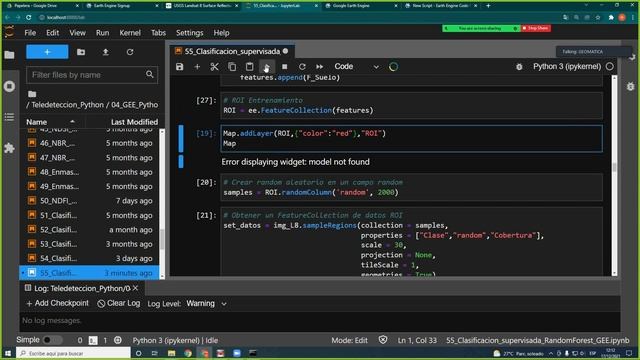Select the 51_Clasifi notebook file
Screen dimensions: 640x360
[90, 215]
